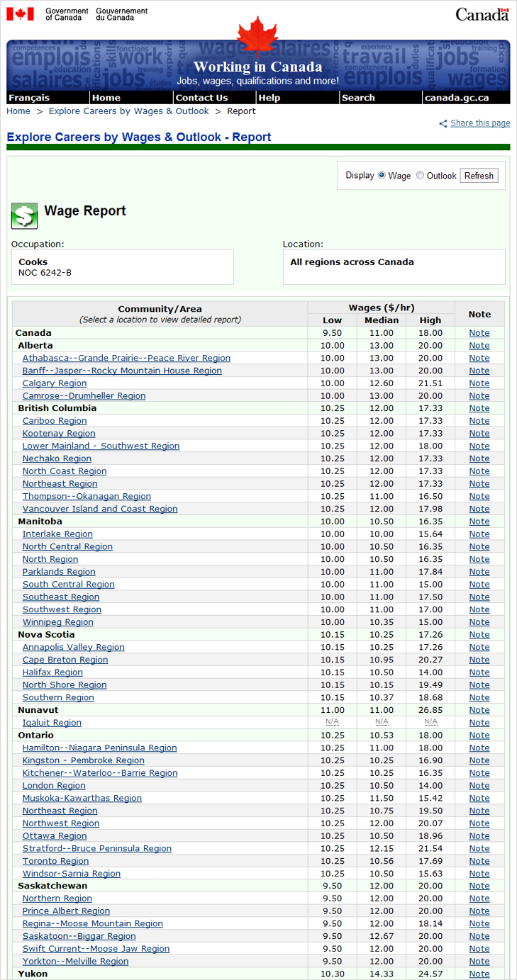Image resolution: width=517 pixels, height=980 pixels.
Task: Open the North Shore Region report
Action: click(x=65, y=685)
